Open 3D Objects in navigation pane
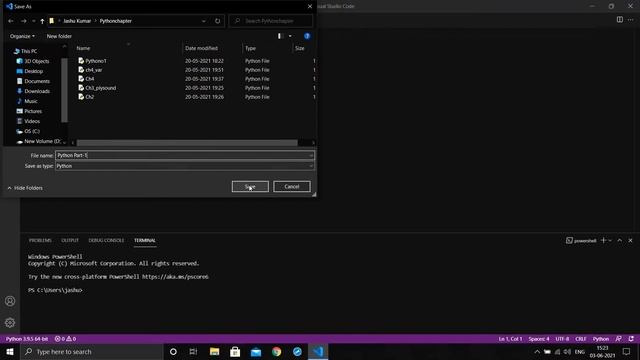This screenshot has height=360, width=640. 33,61
